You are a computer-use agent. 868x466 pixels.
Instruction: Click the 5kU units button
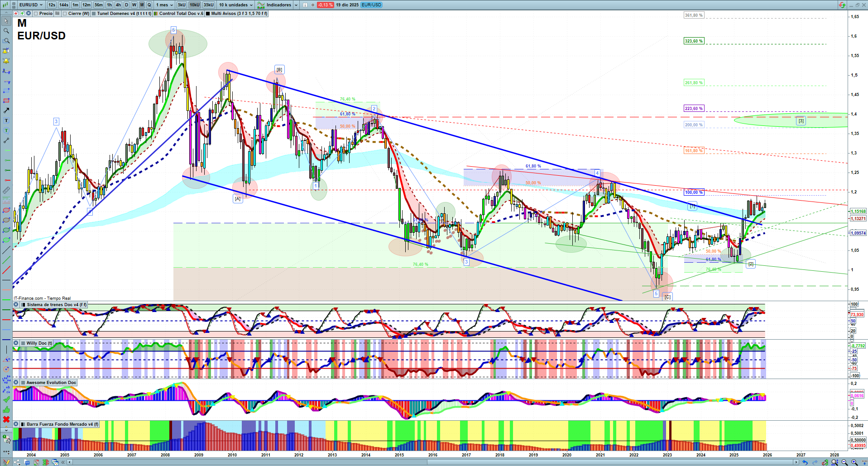182,5
